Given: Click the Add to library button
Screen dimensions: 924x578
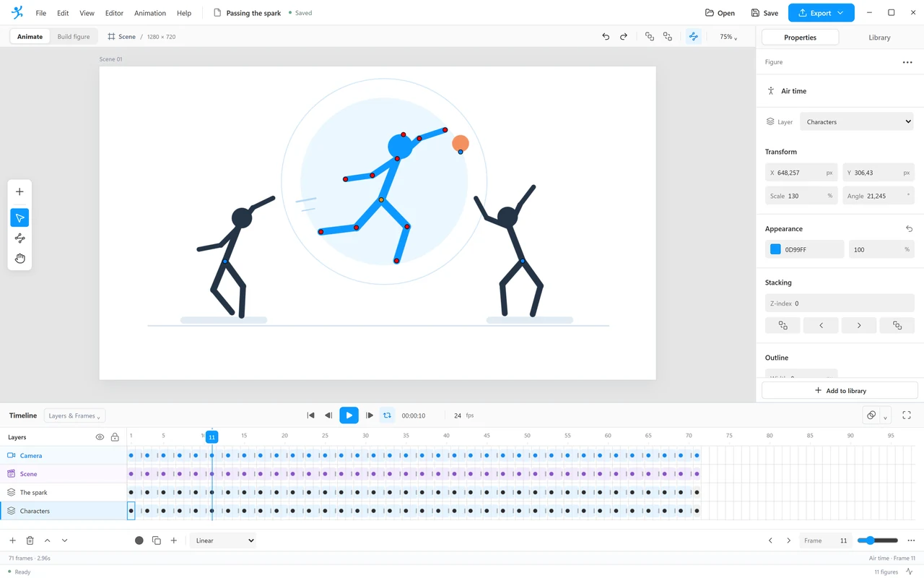Looking at the screenshot, I should 840,391.
